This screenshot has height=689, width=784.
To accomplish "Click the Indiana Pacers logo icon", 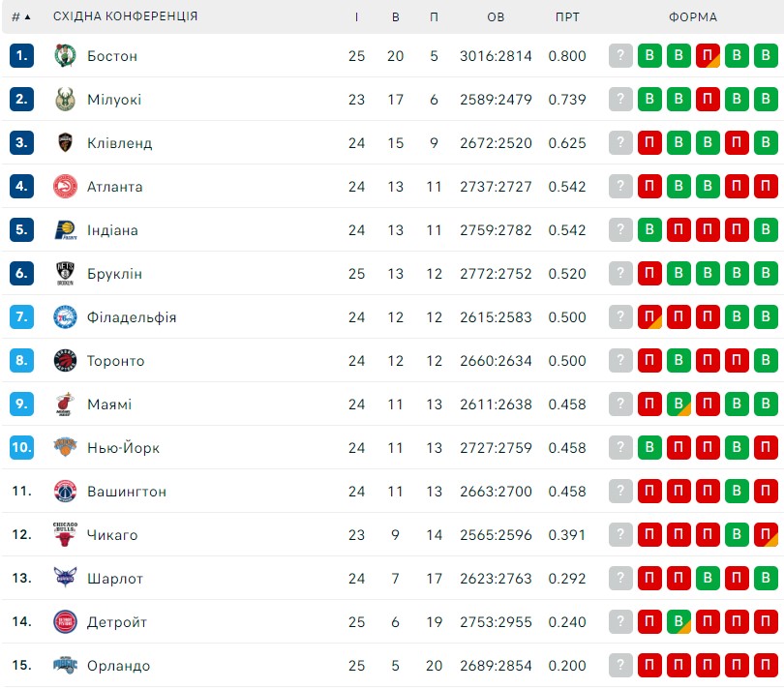I will click(65, 229).
